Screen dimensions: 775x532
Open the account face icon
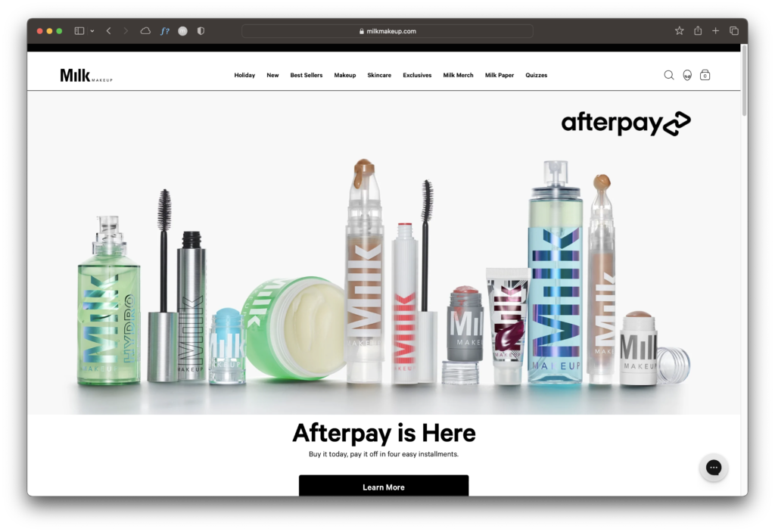pyautogui.click(x=687, y=75)
